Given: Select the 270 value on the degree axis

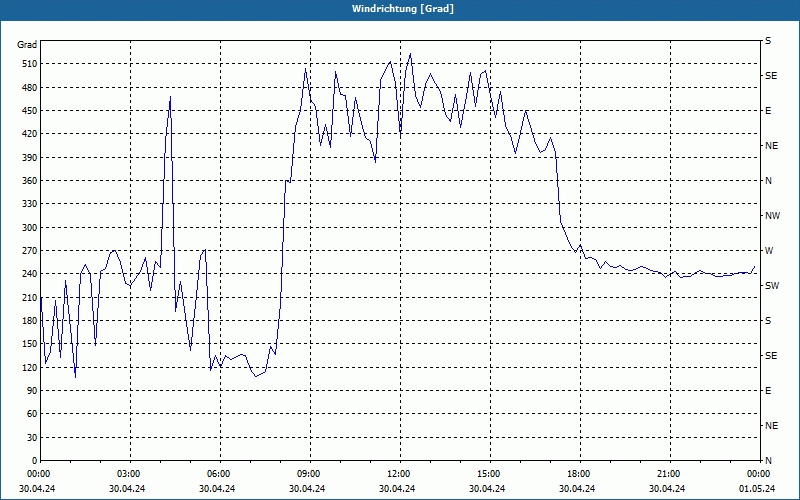Looking at the screenshot, I should [29, 251].
